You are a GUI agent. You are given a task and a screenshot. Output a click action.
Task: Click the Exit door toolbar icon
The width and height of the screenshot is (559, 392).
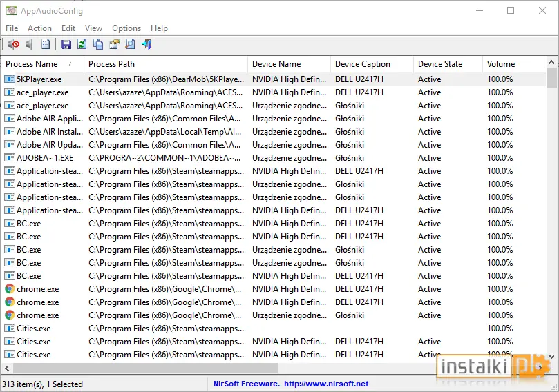[147, 44]
